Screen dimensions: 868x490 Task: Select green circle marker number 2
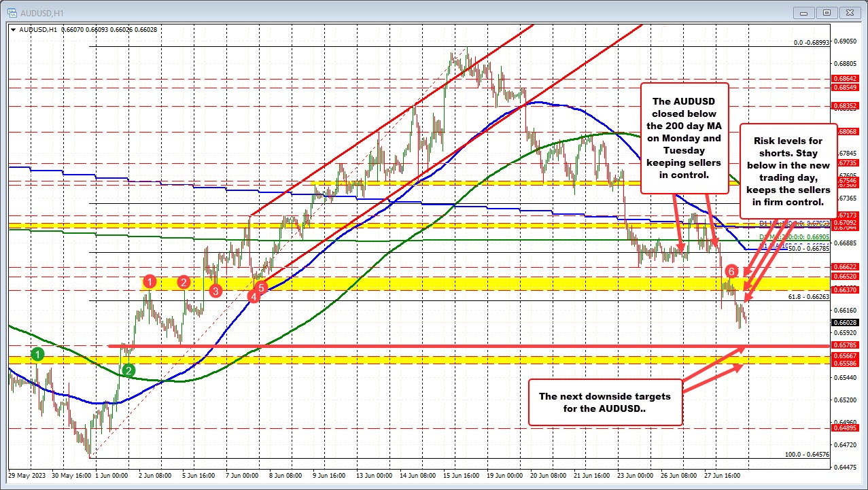(x=129, y=370)
